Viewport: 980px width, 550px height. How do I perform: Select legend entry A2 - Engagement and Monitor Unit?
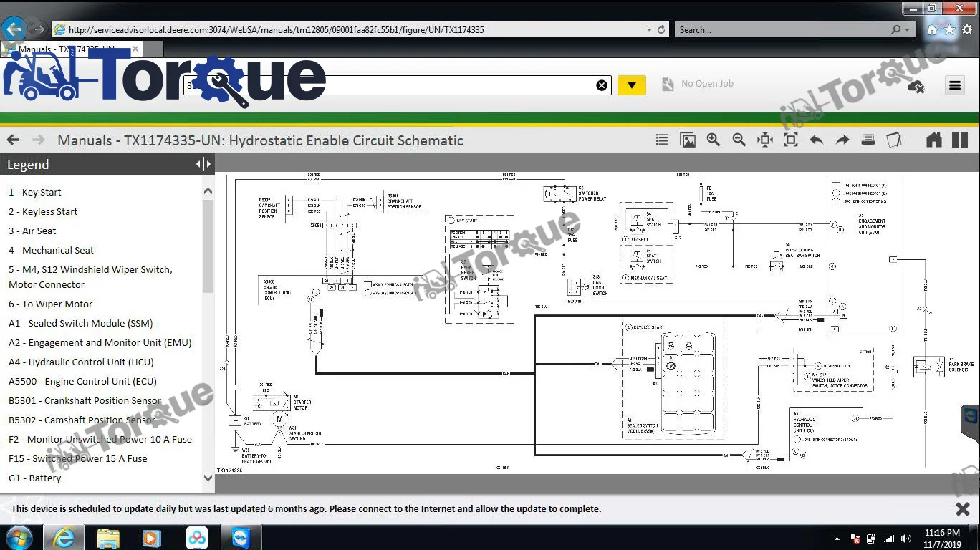tap(100, 342)
